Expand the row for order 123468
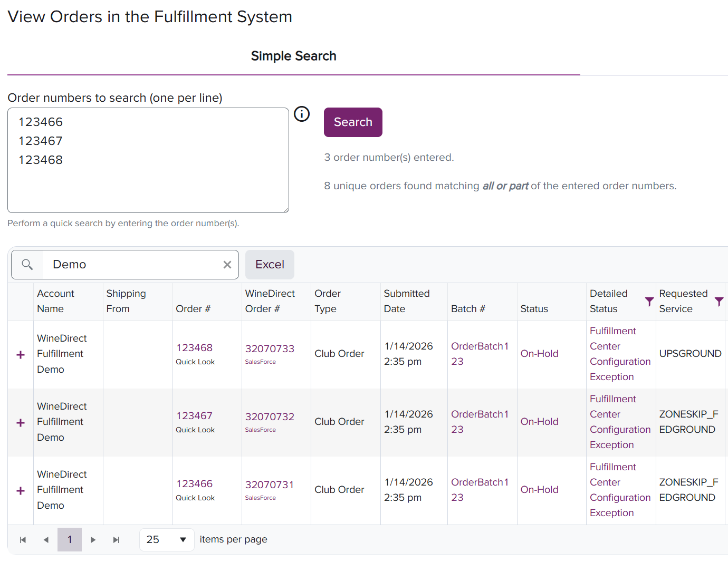 coord(21,355)
